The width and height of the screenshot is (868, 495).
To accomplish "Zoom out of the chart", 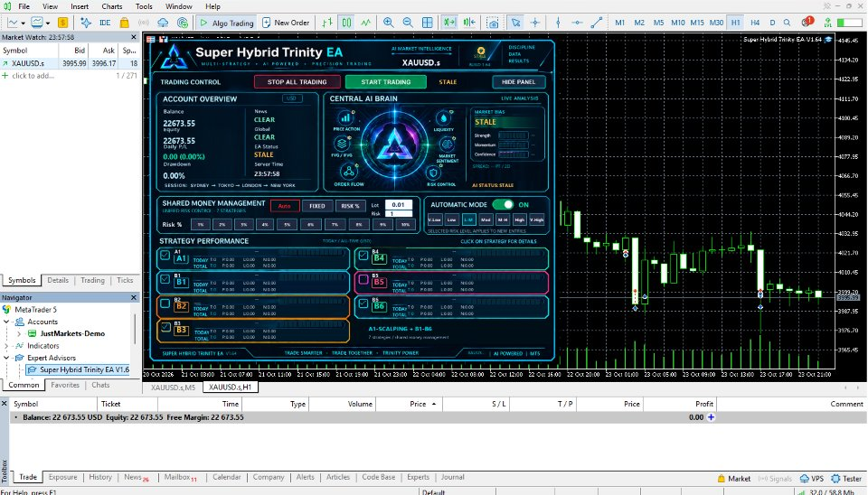I will pyautogui.click(x=408, y=23).
